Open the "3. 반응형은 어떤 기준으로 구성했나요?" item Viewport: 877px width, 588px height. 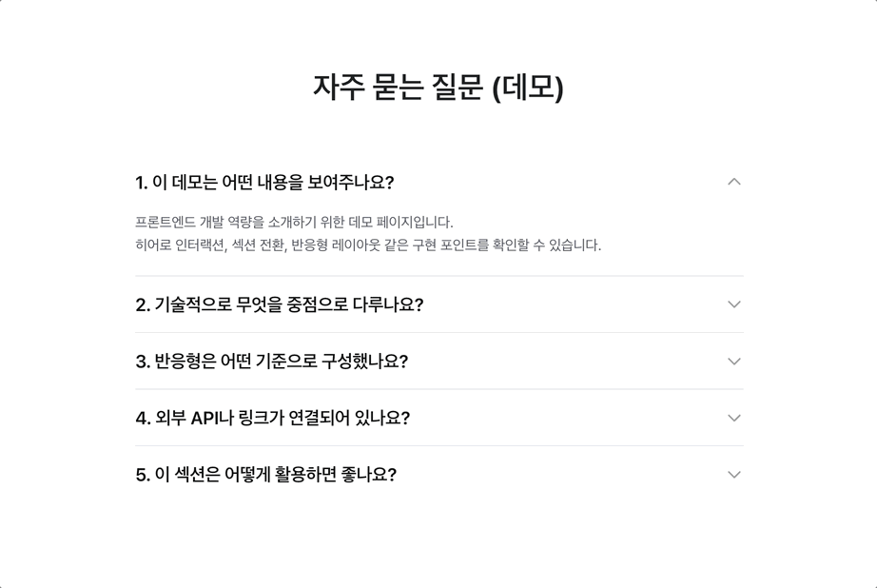coord(271,362)
